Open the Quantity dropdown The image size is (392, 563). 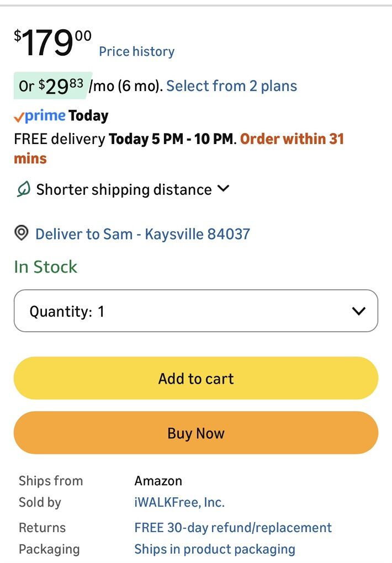[195, 311]
